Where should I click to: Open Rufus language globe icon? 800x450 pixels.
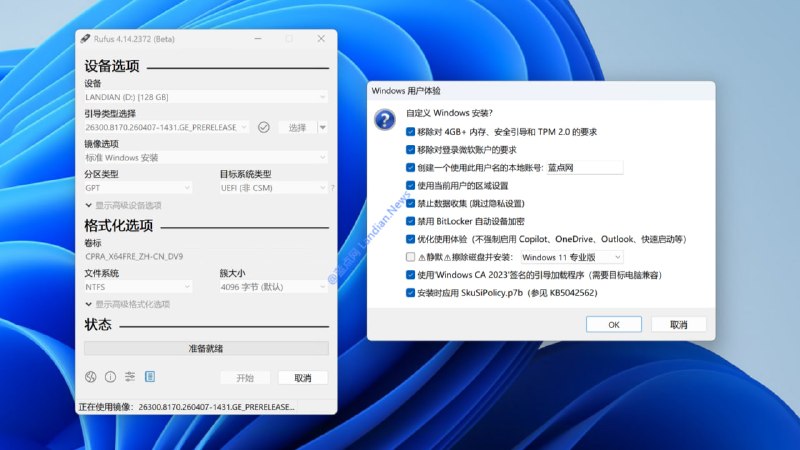click(x=91, y=377)
